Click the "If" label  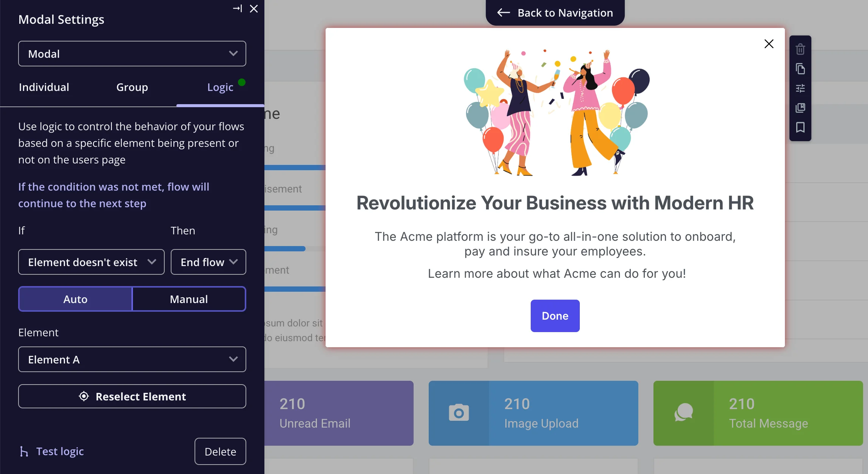coord(22,231)
